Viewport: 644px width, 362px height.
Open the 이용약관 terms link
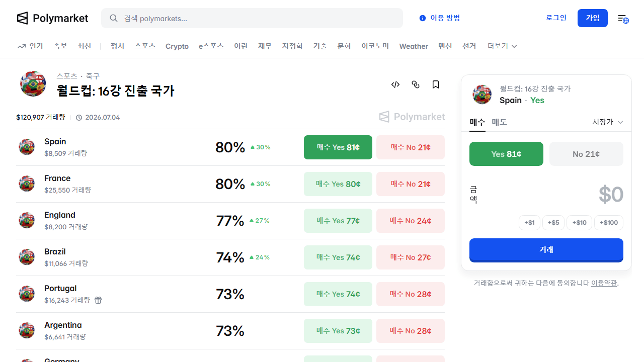[604, 283]
